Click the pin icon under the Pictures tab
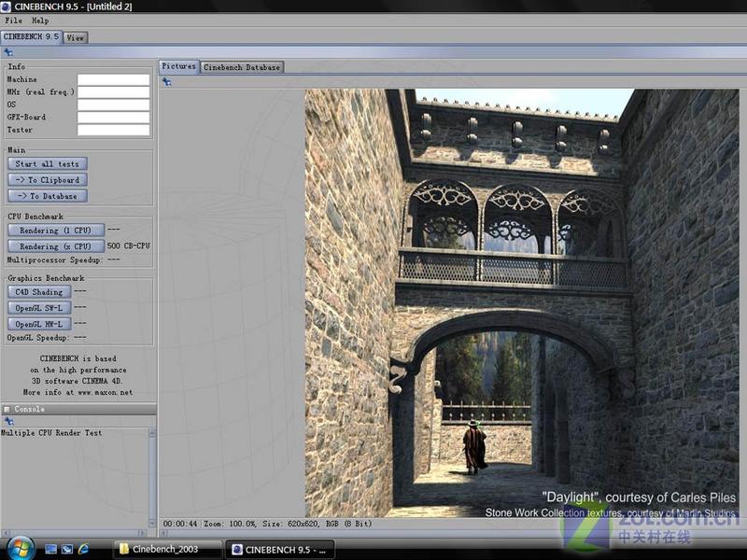 166,82
